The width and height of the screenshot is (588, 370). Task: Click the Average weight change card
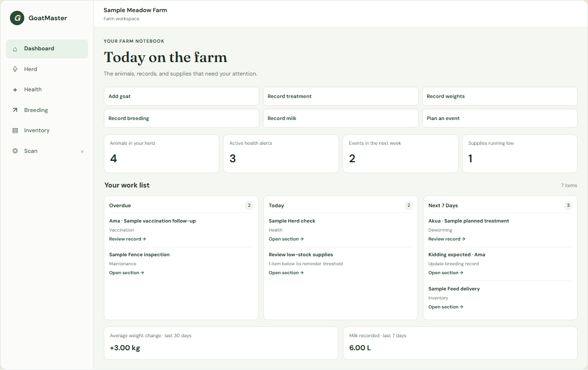[221, 343]
